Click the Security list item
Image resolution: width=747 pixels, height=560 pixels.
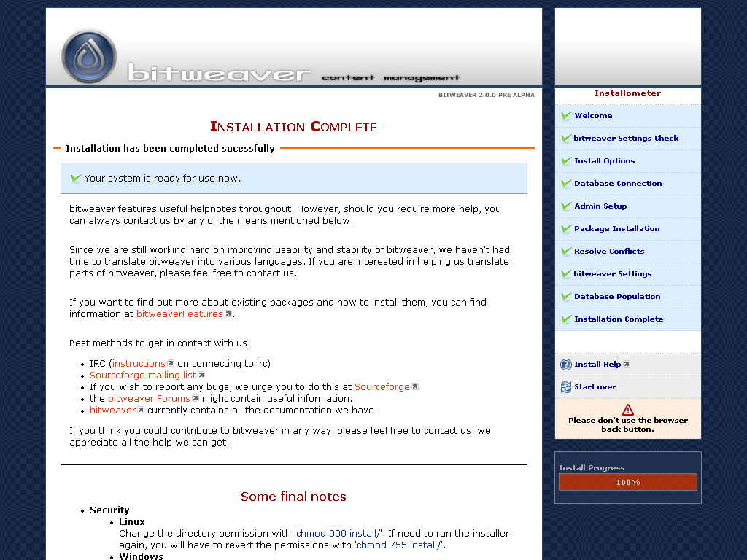[109, 510]
